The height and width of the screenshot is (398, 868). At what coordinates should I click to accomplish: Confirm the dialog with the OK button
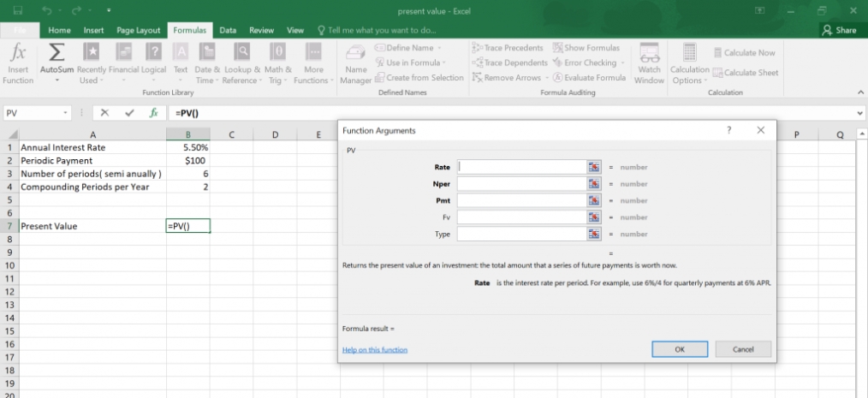[x=680, y=349]
